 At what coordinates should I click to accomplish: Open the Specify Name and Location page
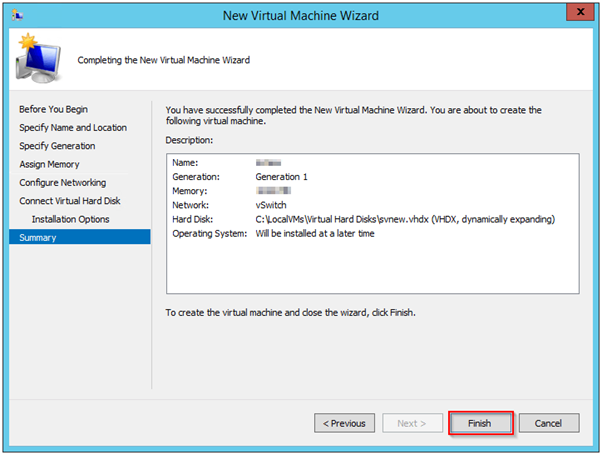click(x=73, y=127)
